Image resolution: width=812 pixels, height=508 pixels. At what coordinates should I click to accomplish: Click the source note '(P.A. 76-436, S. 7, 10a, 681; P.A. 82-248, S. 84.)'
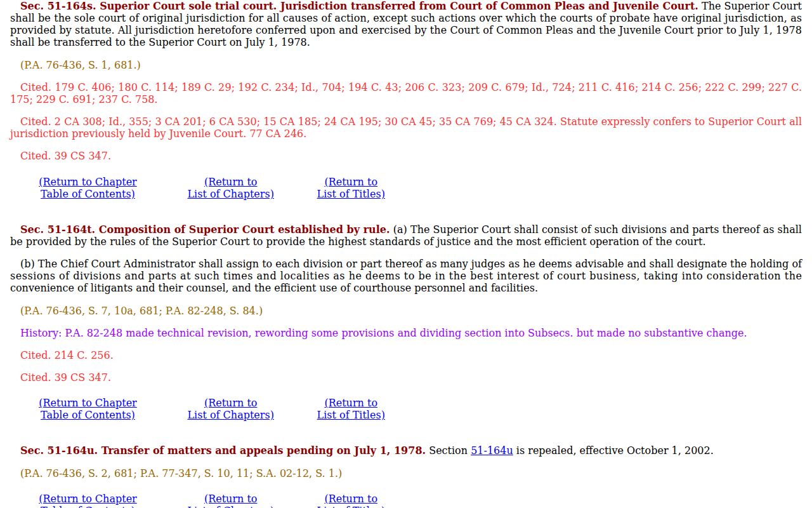[x=141, y=311]
